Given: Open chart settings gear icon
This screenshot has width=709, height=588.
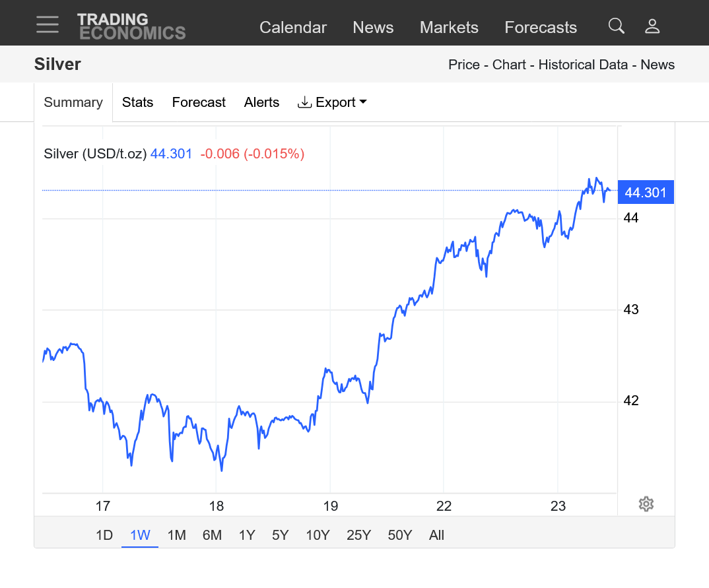Looking at the screenshot, I should click(646, 504).
